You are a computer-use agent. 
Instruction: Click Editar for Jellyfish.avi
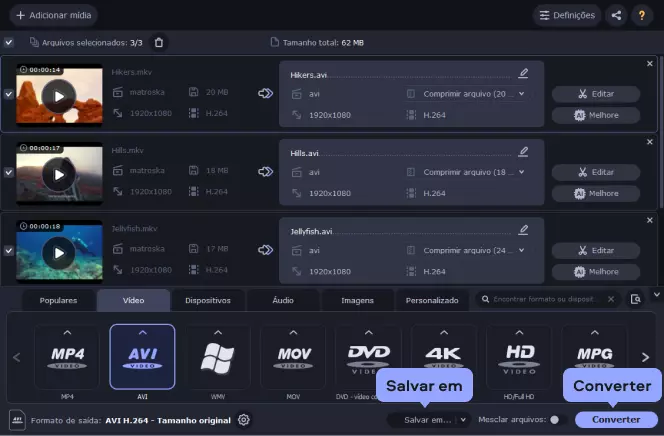[x=596, y=251]
